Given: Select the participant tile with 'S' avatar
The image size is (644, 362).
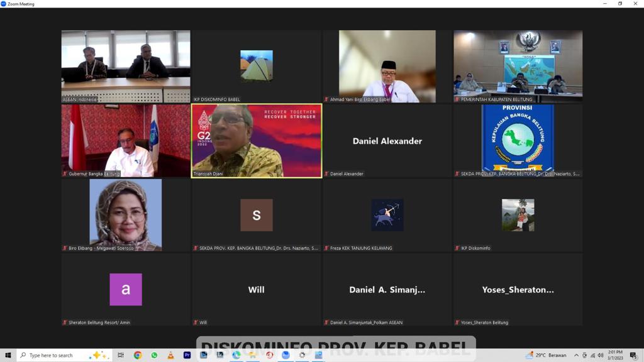Looking at the screenshot, I should tap(257, 215).
